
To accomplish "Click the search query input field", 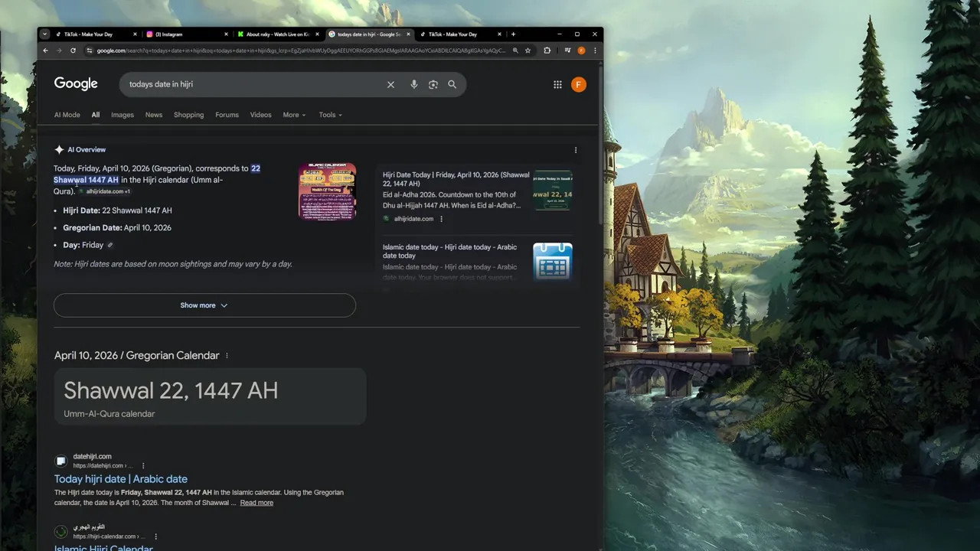I will 253,84.
